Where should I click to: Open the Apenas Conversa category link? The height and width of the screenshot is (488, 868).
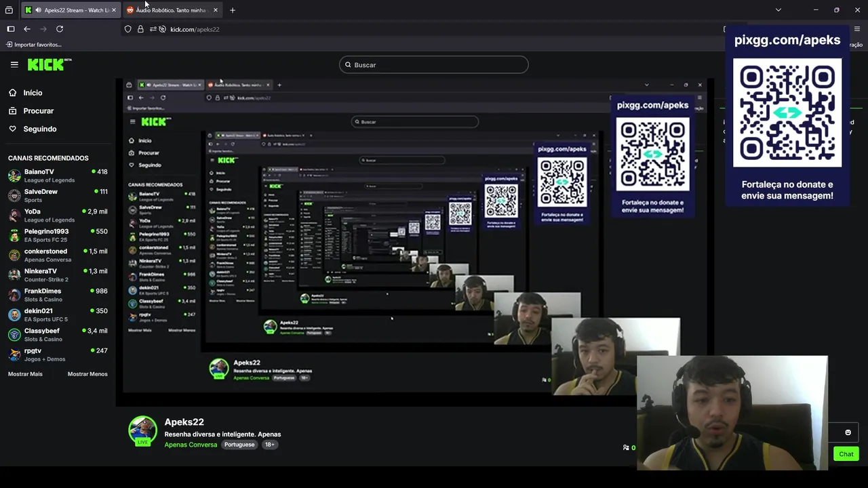(191, 445)
